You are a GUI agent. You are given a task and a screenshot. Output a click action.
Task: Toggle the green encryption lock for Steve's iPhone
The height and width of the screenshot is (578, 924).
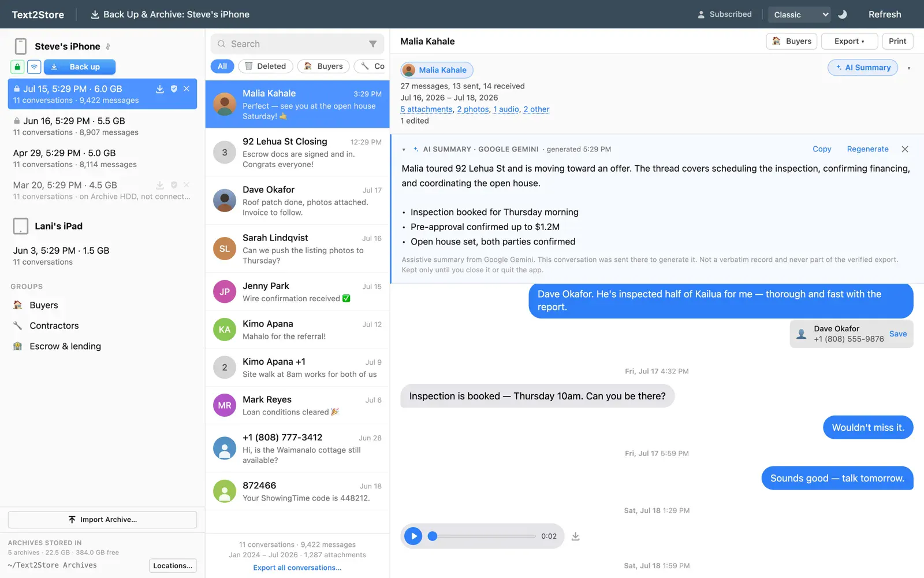(17, 67)
